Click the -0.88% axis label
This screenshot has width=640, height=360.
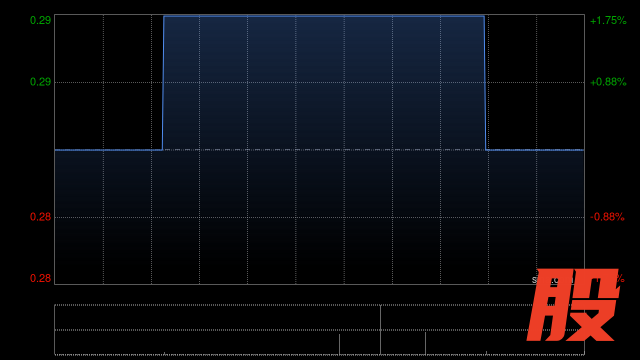[607, 217]
